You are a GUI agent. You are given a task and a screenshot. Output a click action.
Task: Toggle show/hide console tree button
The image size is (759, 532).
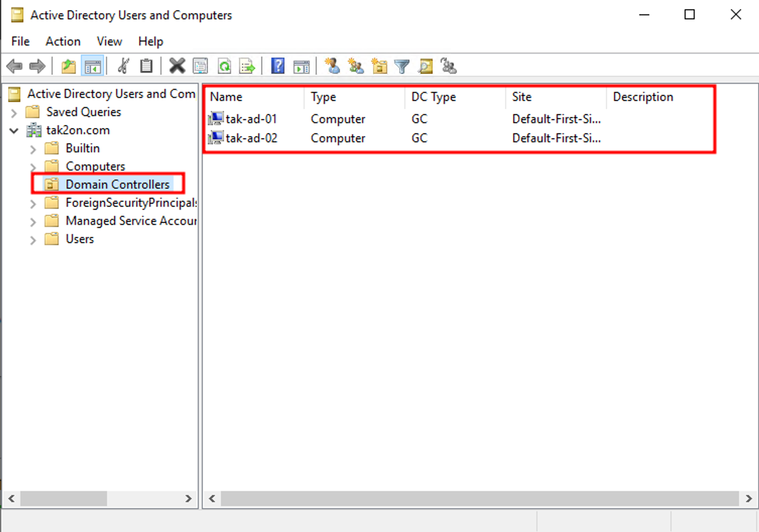point(93,66)
